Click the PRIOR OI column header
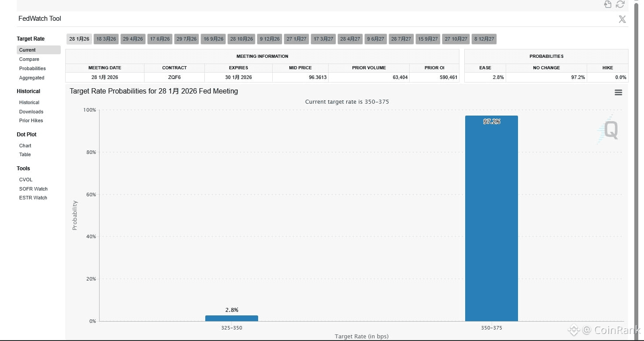 pyautogui.click(x=434, y=68)
